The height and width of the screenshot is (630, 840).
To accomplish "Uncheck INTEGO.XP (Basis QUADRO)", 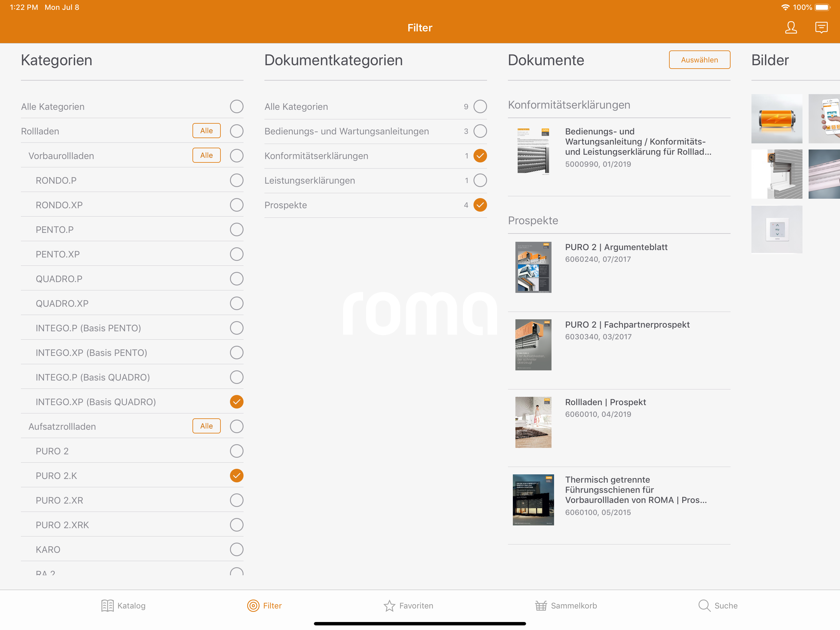I will [236, 402].
